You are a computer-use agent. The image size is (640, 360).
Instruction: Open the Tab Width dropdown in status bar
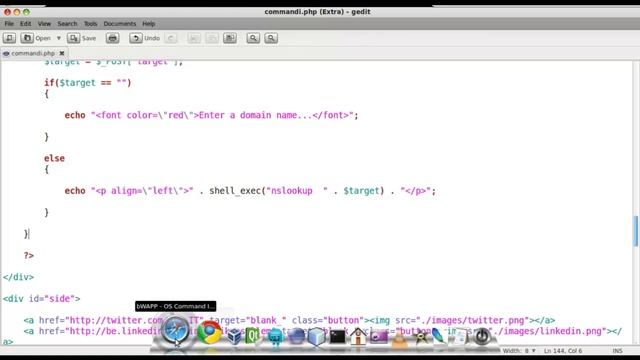519,351
